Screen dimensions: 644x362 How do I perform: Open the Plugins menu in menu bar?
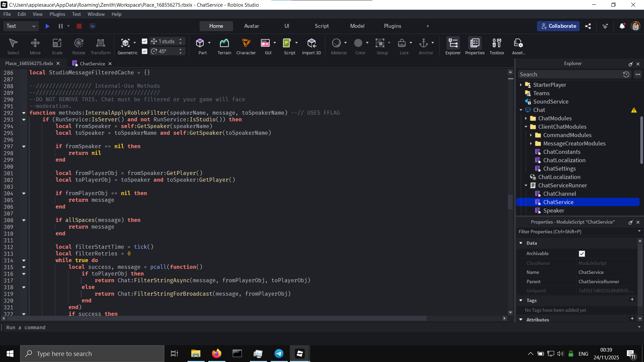click(x=57, y=14)
